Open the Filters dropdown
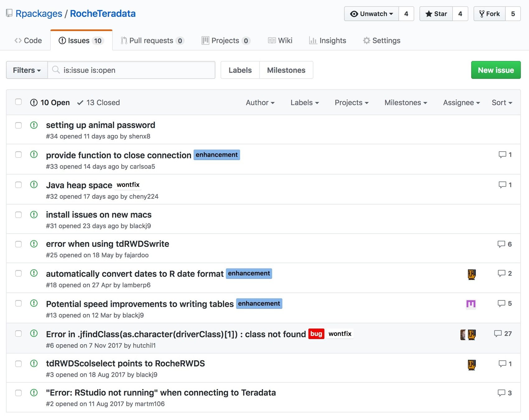The image size is (529, 420). coord(27,70)
